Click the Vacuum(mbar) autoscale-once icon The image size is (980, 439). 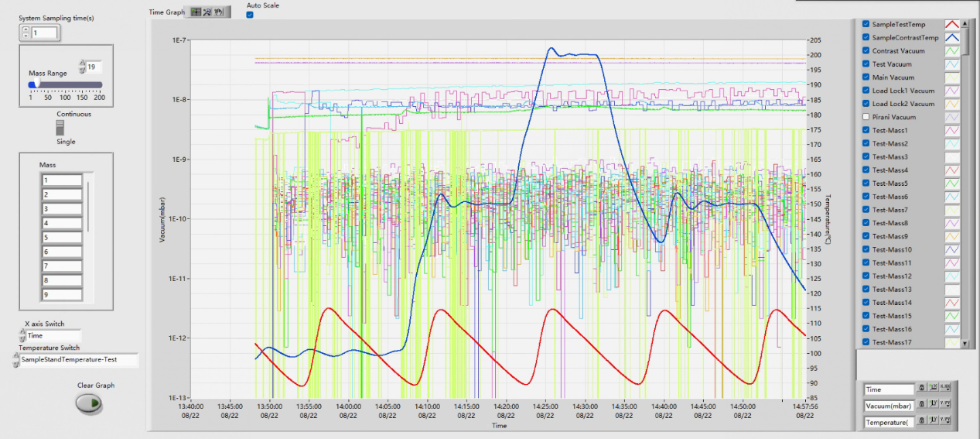[934, 405]
